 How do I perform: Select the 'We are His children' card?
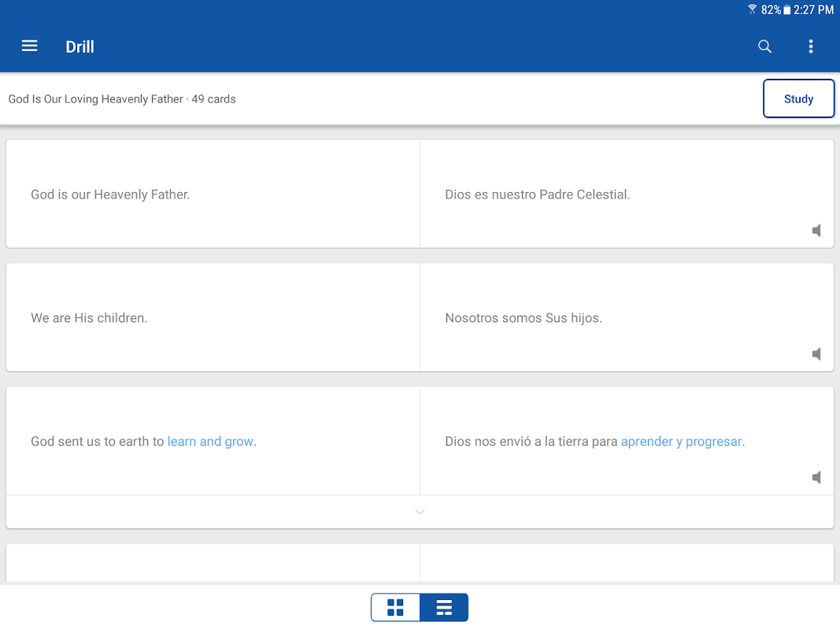pos(89,318)
